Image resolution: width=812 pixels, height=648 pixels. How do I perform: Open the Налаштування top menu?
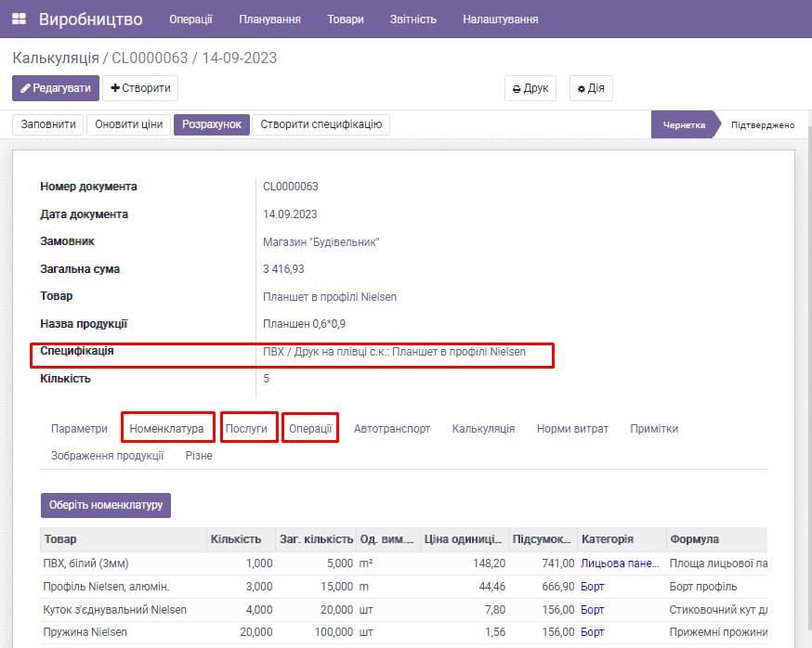(501, 19)
